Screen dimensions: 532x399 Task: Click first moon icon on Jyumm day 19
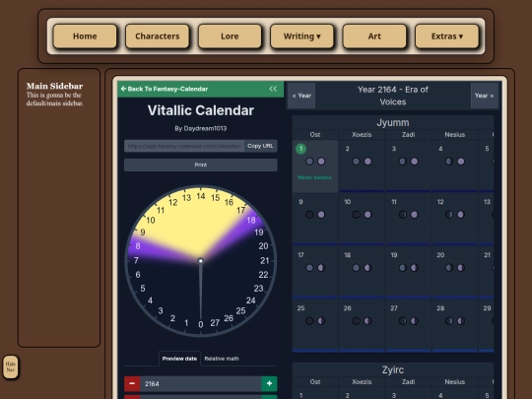click(x=402, y=268)
